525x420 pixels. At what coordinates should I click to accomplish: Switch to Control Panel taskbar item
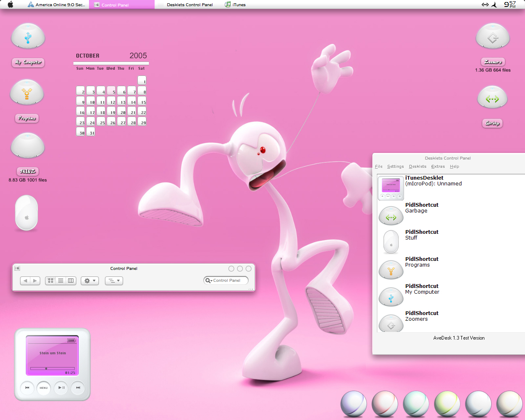tap(122, 5)
